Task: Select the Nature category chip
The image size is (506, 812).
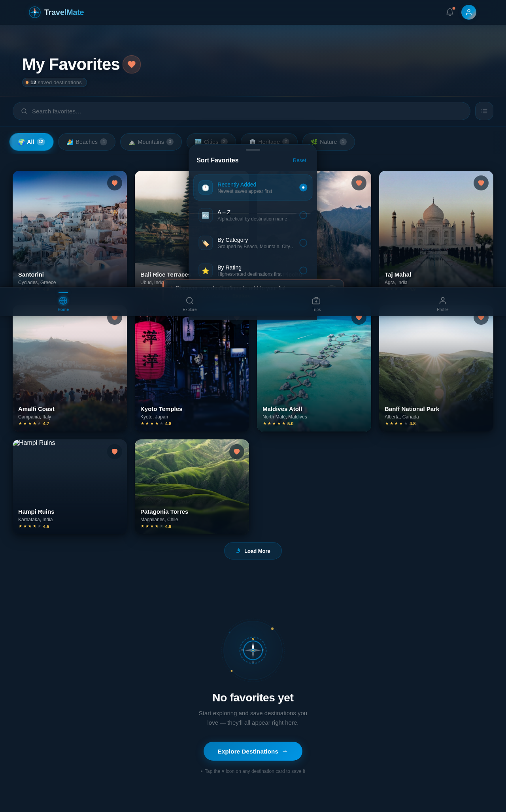Action: click(328, 142)
